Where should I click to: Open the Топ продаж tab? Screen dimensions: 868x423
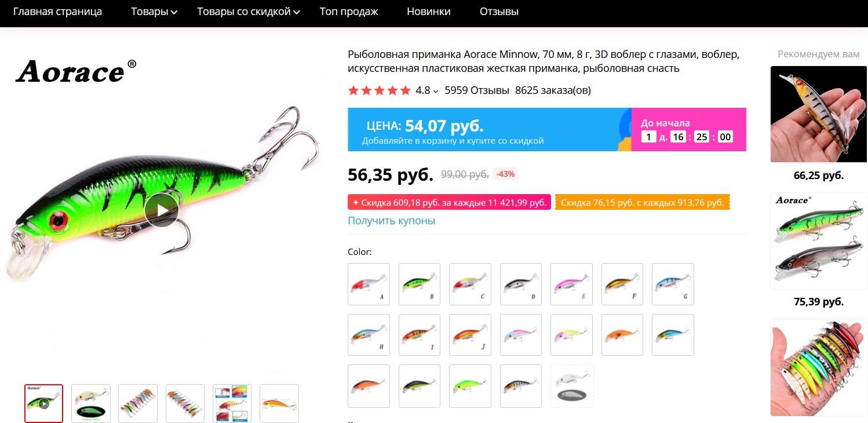(x=349, y=12)
